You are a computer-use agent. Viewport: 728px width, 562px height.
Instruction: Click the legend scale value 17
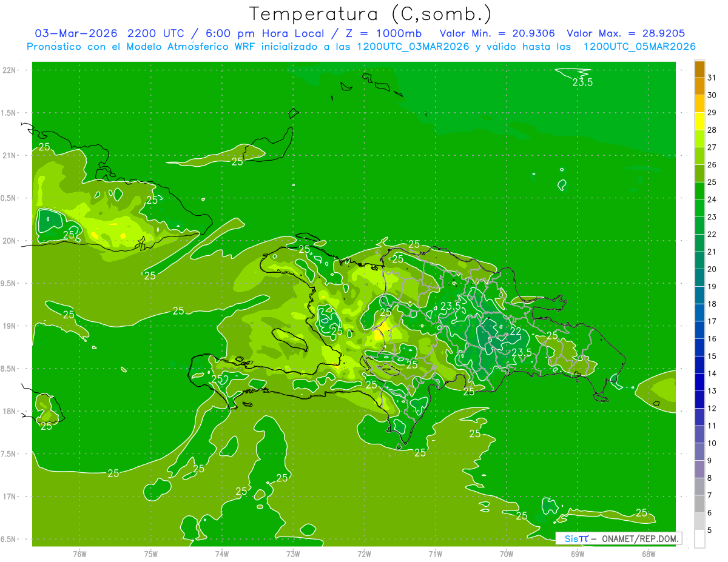click(x=712, y=321)
